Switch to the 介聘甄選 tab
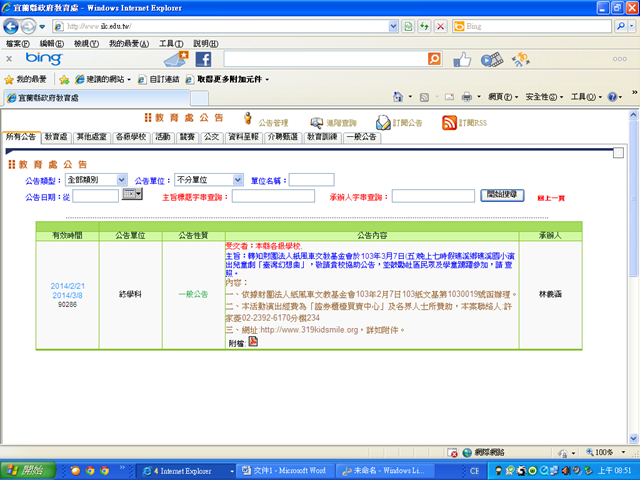Image resolution: width=640 pixels, height=480 pixels. pyautogui.click(x=282, y=137)
